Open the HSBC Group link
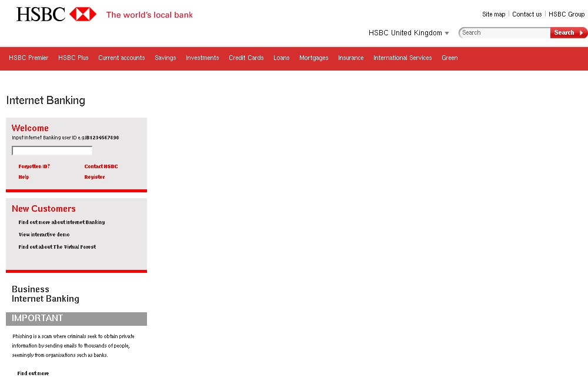 (566, 14)
